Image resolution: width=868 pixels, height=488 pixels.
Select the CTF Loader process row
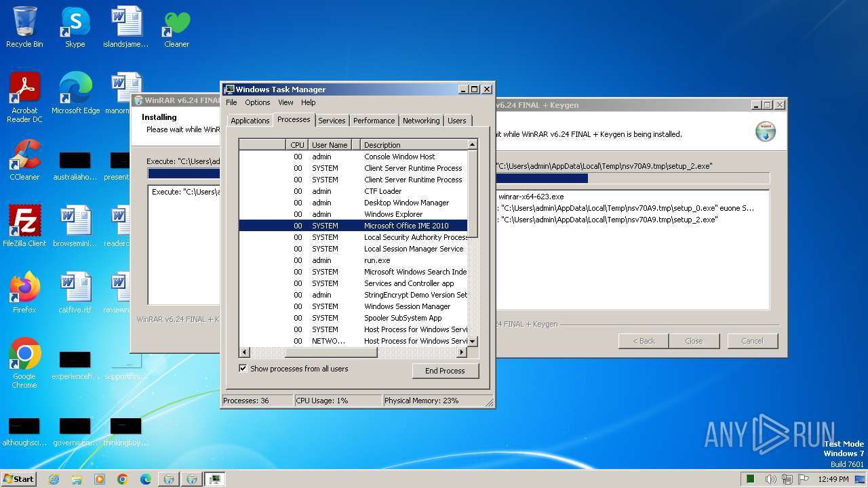click(353, 191)
